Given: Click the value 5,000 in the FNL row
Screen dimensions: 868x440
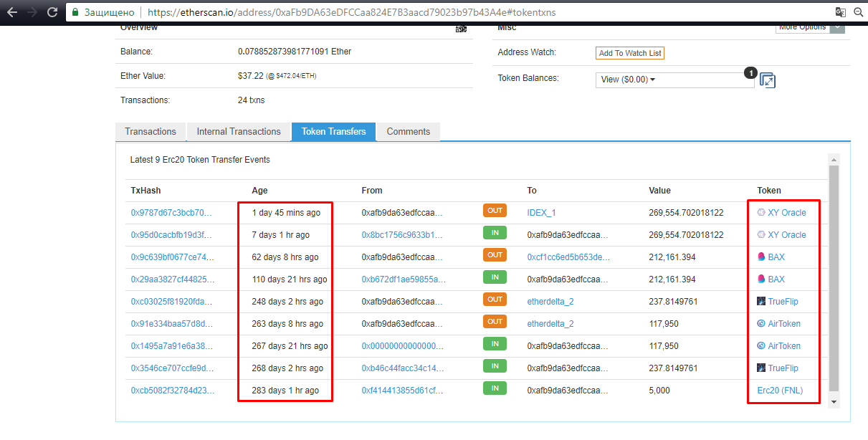Looking at the screenshot, I should click(x=659, y=391).
